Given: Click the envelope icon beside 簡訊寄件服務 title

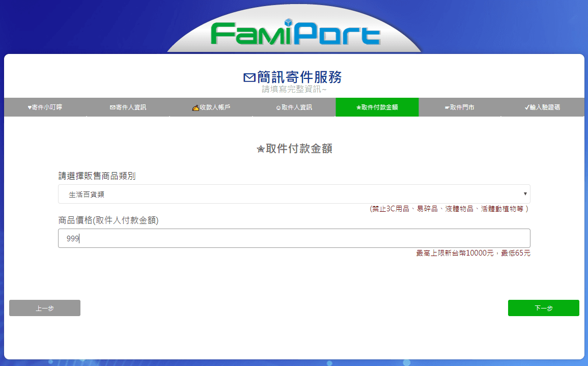Looking at the screenshot, I should 249,77.
